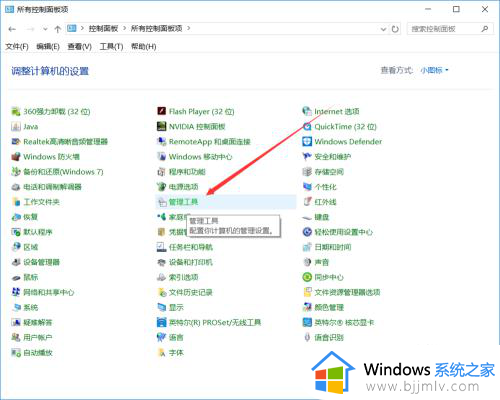Open 索引选项 link
The width and height of the screenshot is (500, 400).
click(184, 277)
